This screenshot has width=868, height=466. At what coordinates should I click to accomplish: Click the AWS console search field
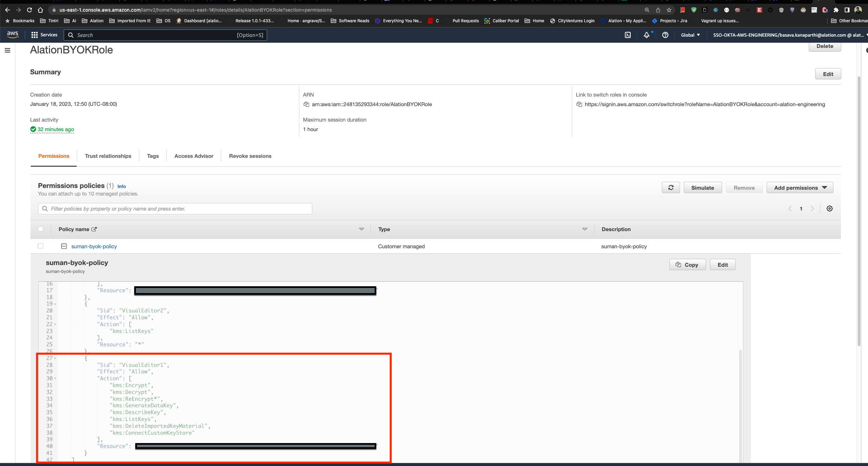165,35
